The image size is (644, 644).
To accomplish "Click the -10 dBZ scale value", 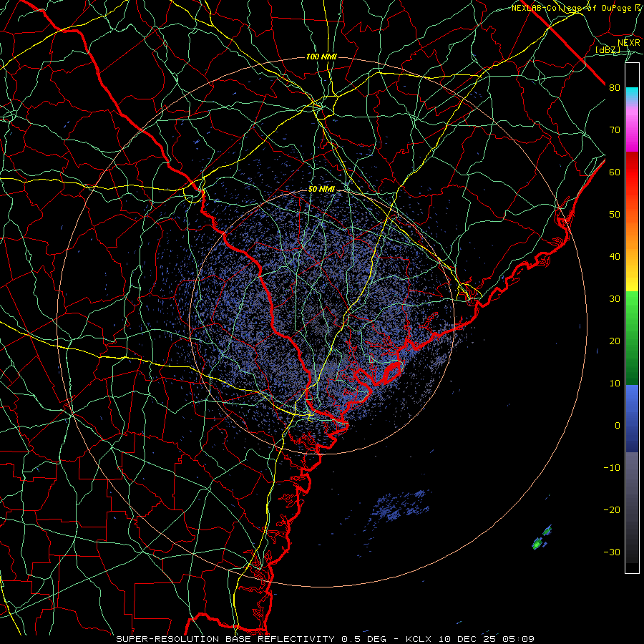I will coord(612,468).
